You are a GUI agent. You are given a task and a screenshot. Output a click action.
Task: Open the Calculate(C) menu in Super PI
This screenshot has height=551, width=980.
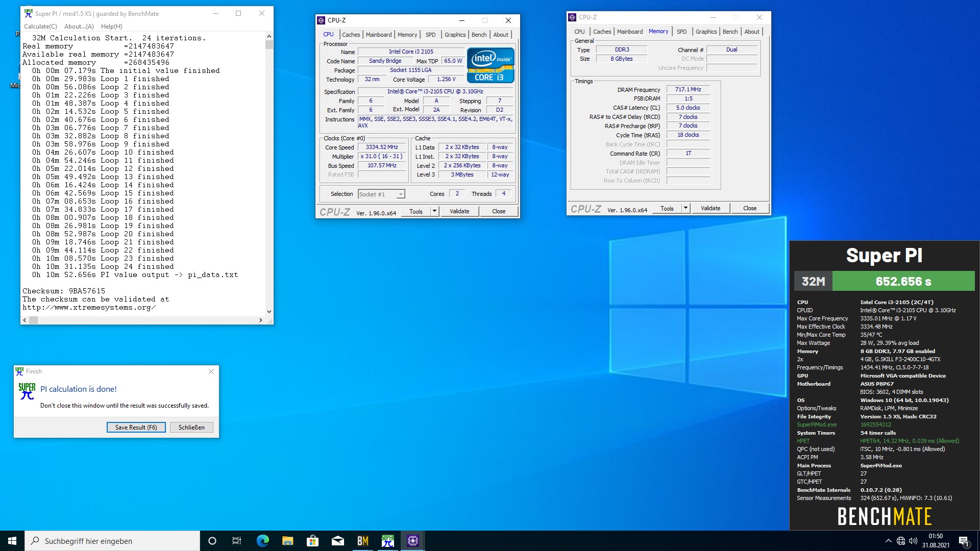pyautogui.click(x=40, y=27)
